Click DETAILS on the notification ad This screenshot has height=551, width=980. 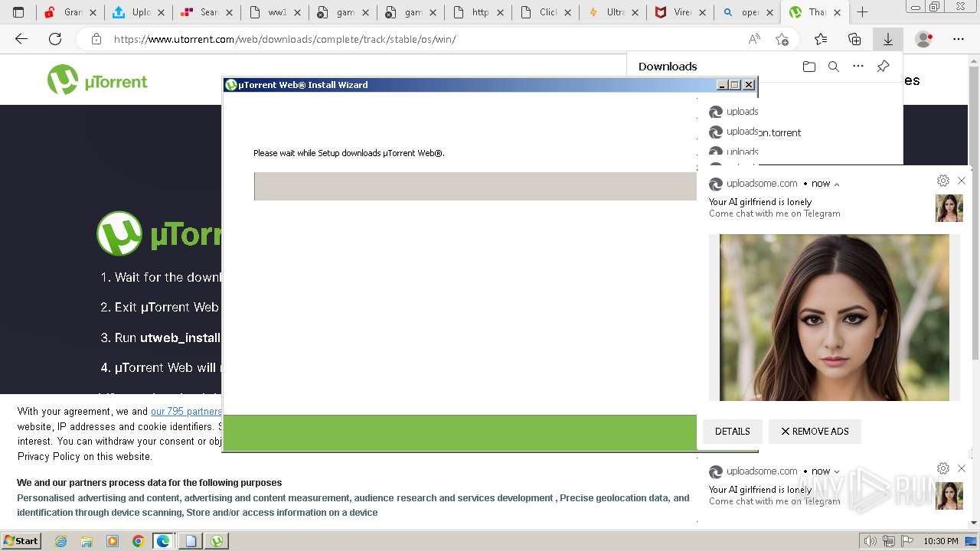click(x=732, y=432)
